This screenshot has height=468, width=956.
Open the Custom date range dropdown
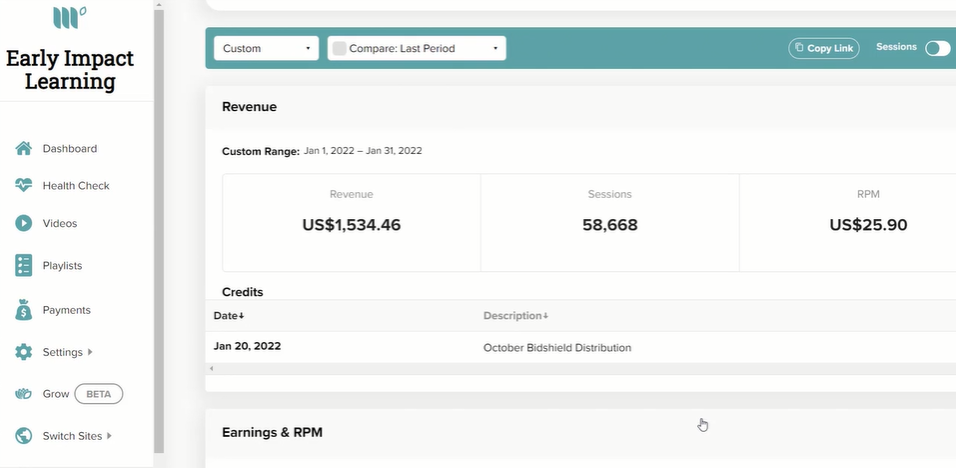pos(266,48)
